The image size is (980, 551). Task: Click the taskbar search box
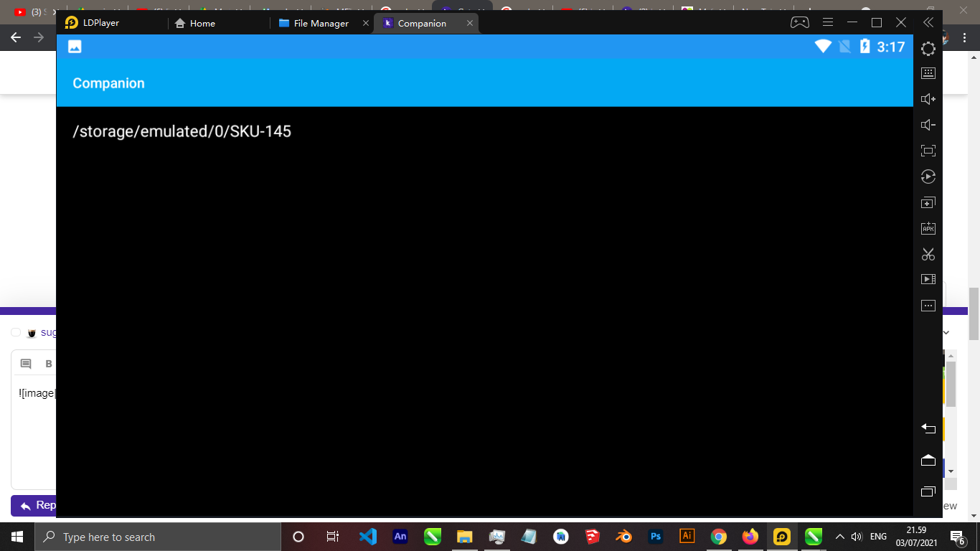(x=158, y=537)
